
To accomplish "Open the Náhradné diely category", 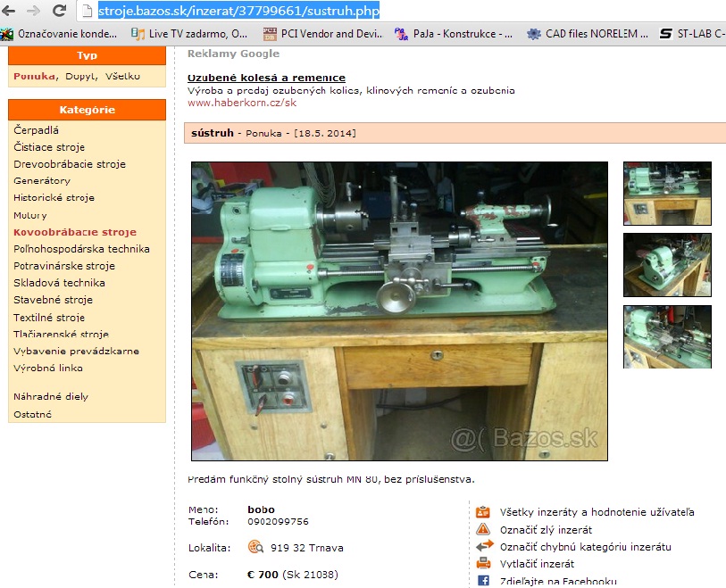I will (51, 396).
